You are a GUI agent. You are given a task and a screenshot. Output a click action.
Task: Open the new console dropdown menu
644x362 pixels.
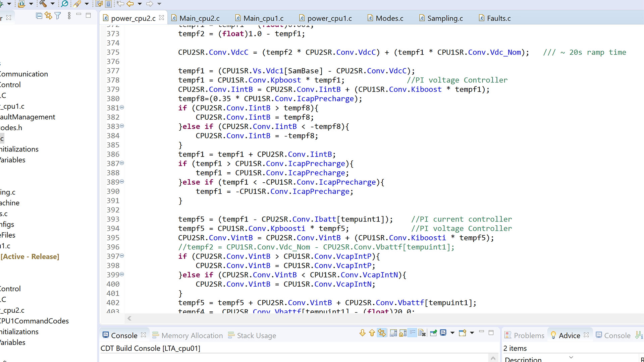coord(472,333)
